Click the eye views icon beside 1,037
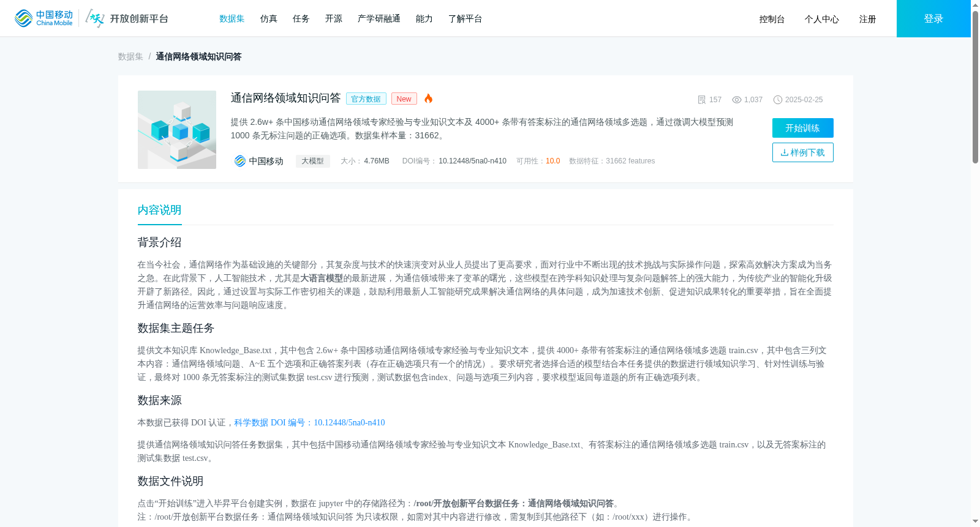This screenshot has height=527, width=980. [737, 100]
